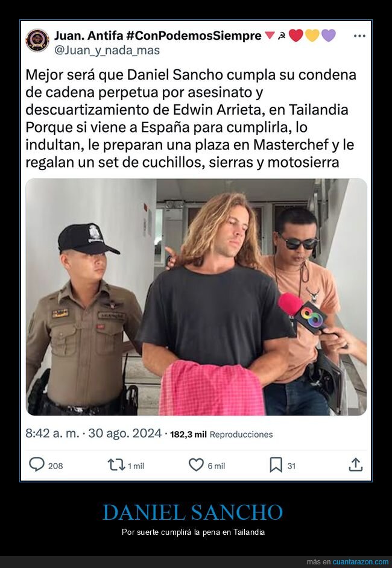Image resolution: width=392 pixels, height=568 pixels.
Task: Click the red heart emoji in name
Action: click(x=296, y=36)
